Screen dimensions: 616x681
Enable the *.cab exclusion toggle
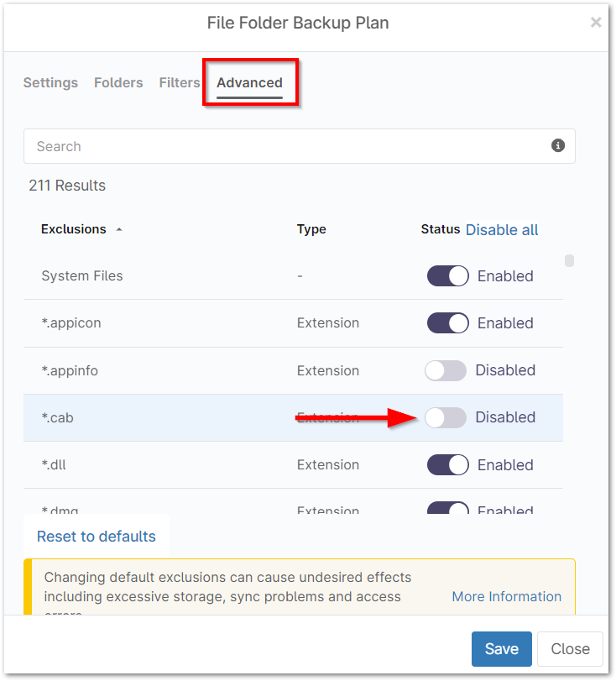point(446,417)
